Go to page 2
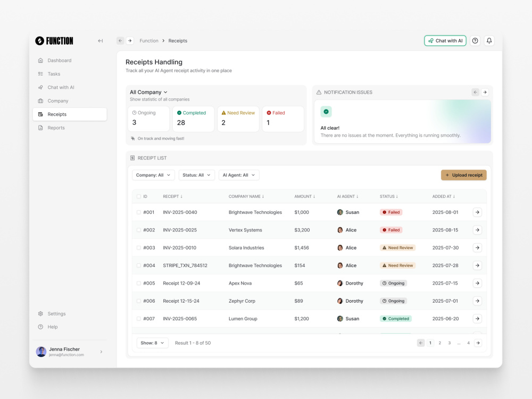Image resolution: width=532 pixels, height=399 pixels. coord(440,343)
